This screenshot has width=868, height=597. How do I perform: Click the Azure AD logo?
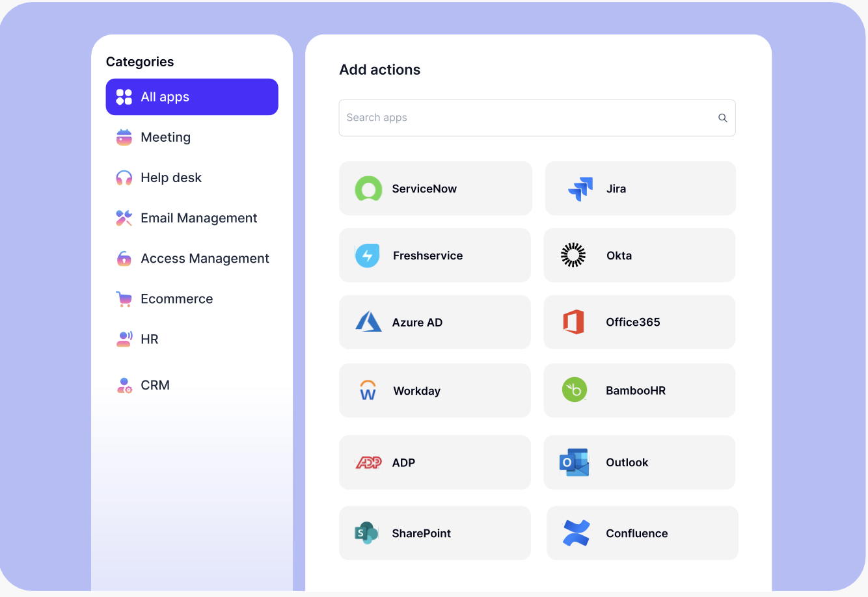(368, 322)
